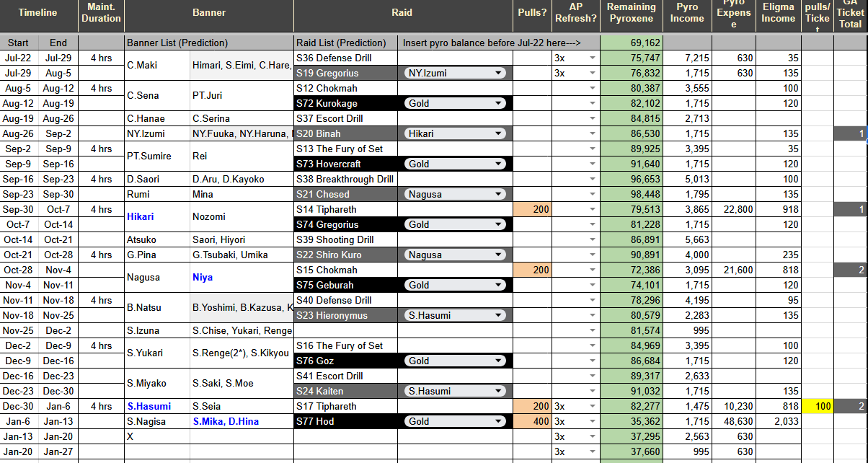Screen dimensions: 868x463
Task: Open the Gold dropdown for S76 Goz
Action: (455, 361)
